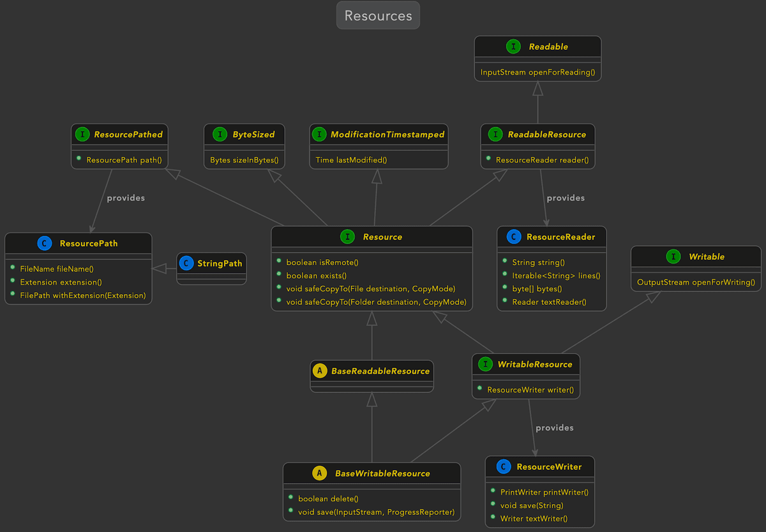Select 'boolean delete()' method

coord(328,499)
